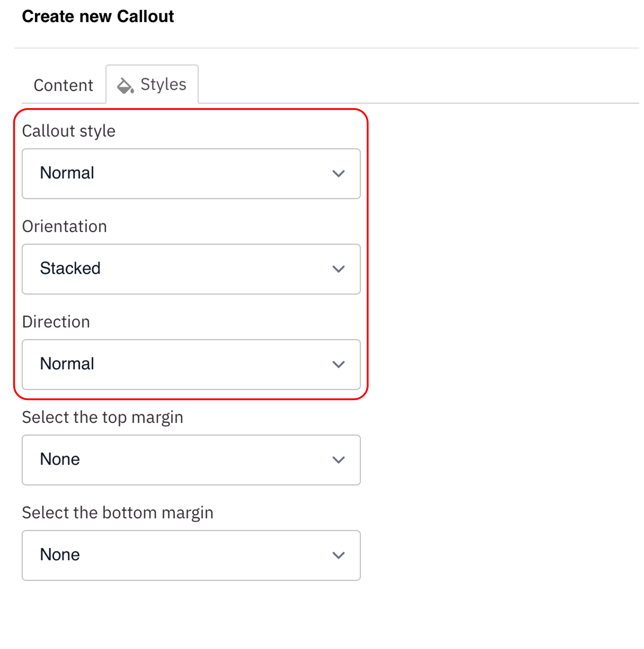Switch to the Content tab
The image size is (644, 649).
63,85
